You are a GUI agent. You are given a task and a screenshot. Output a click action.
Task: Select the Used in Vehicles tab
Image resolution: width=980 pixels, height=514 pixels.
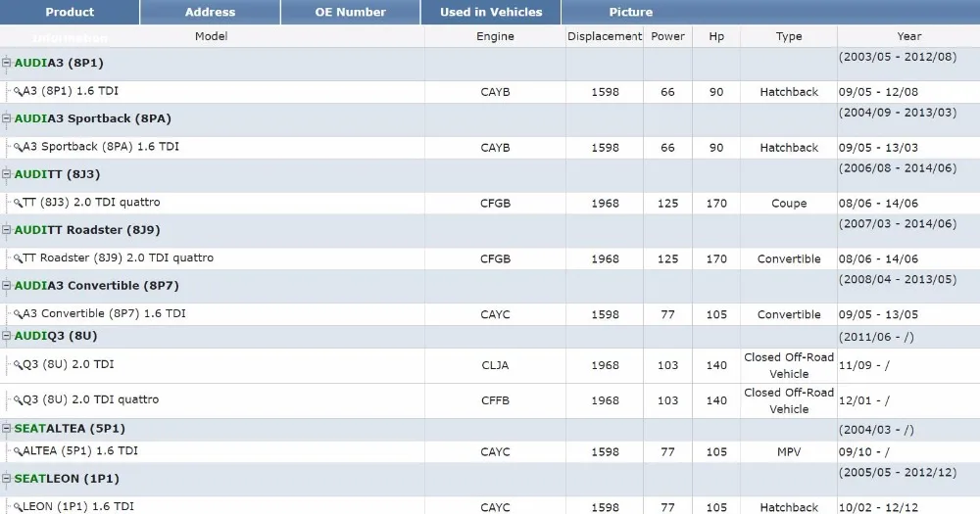pyautogui.click(x=491, y=12)
